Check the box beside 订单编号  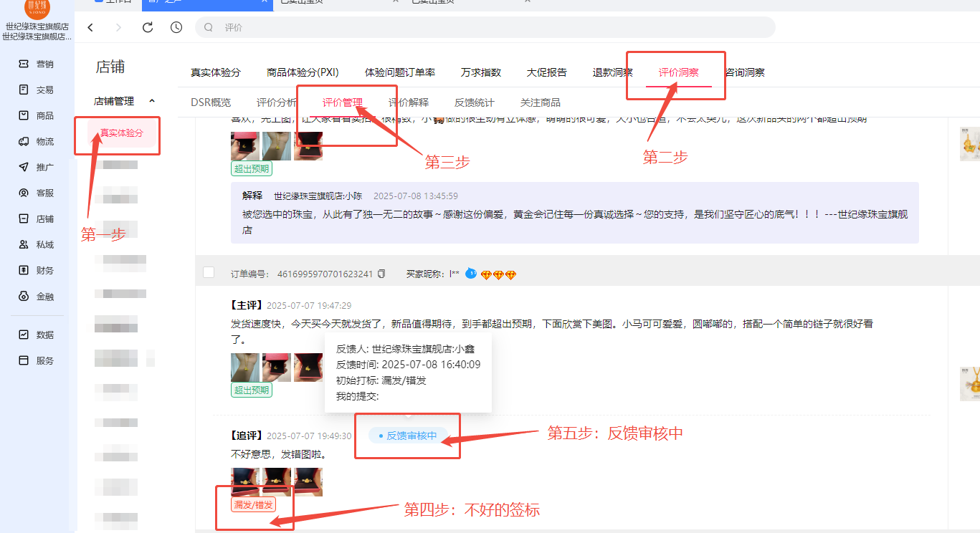[209, 272]
